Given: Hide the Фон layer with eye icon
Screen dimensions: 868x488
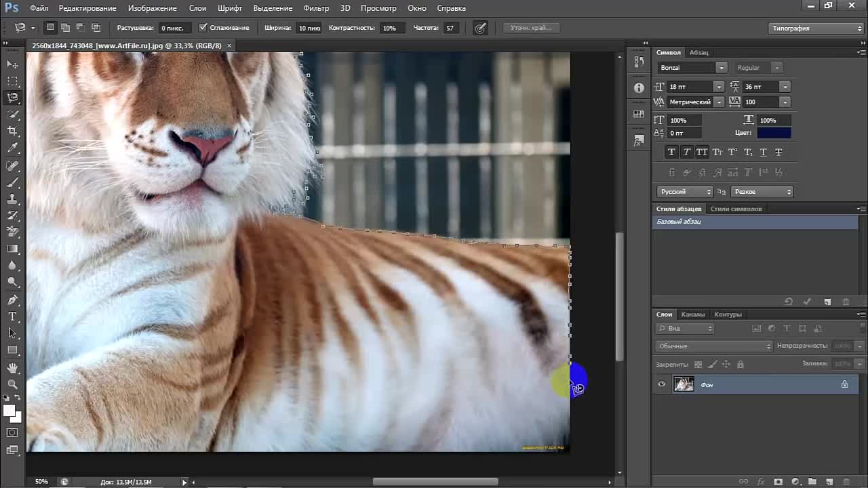Looking at the screenshot, I should [x=662, y=384].
